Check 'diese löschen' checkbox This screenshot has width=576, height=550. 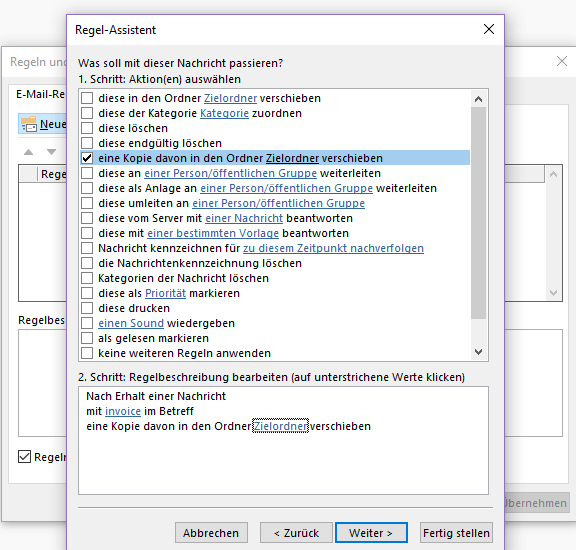click(87, 128)
